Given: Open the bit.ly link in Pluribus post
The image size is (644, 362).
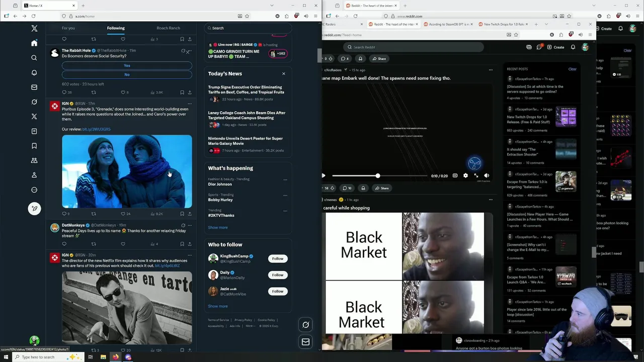Looking at the screenshot, I should [96, 129].
